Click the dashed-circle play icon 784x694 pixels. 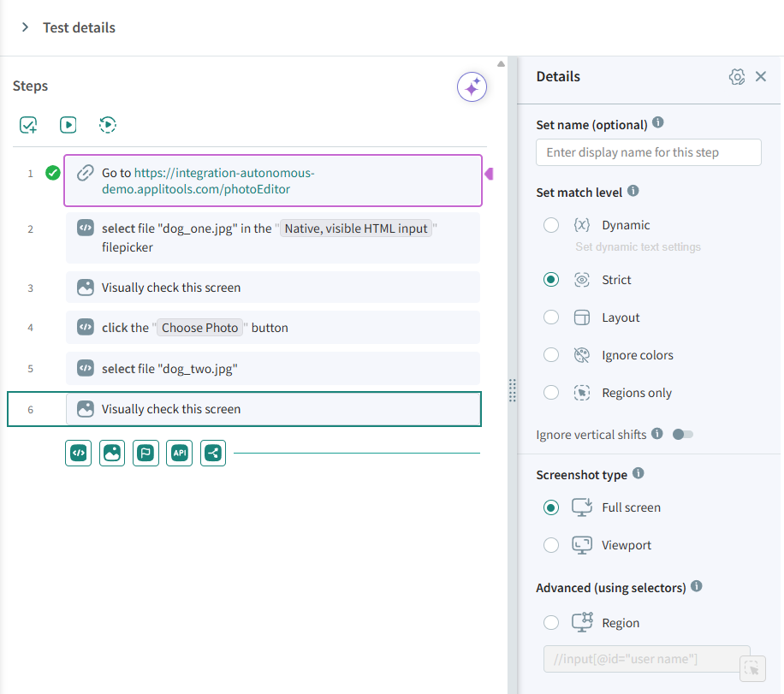point(108,124)
